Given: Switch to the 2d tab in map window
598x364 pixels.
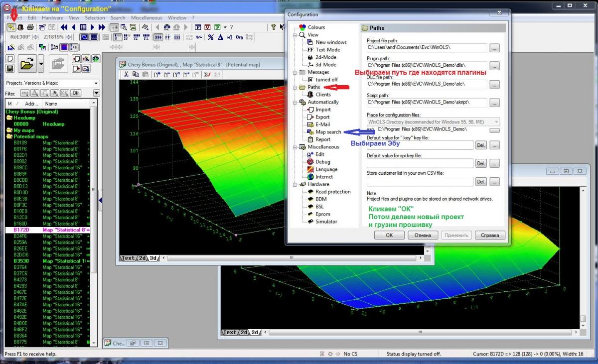Looking at the screenshot, I should [143, 258].
